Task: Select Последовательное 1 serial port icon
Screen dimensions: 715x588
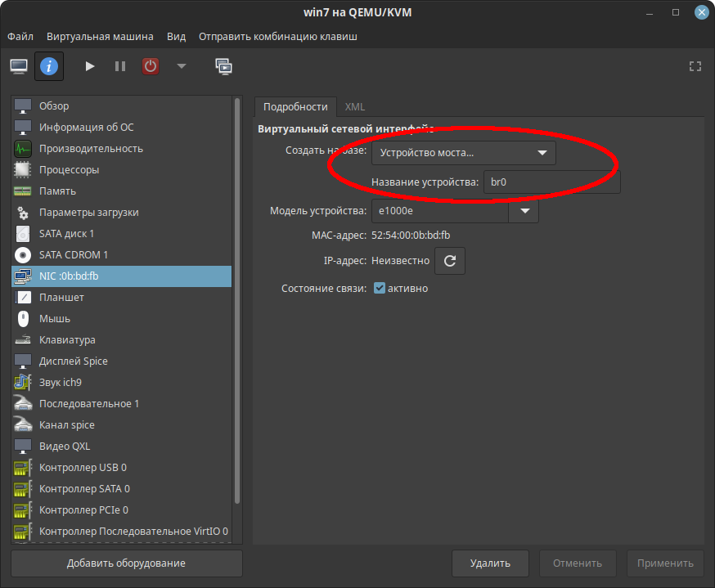Action: tap(23, 404)
